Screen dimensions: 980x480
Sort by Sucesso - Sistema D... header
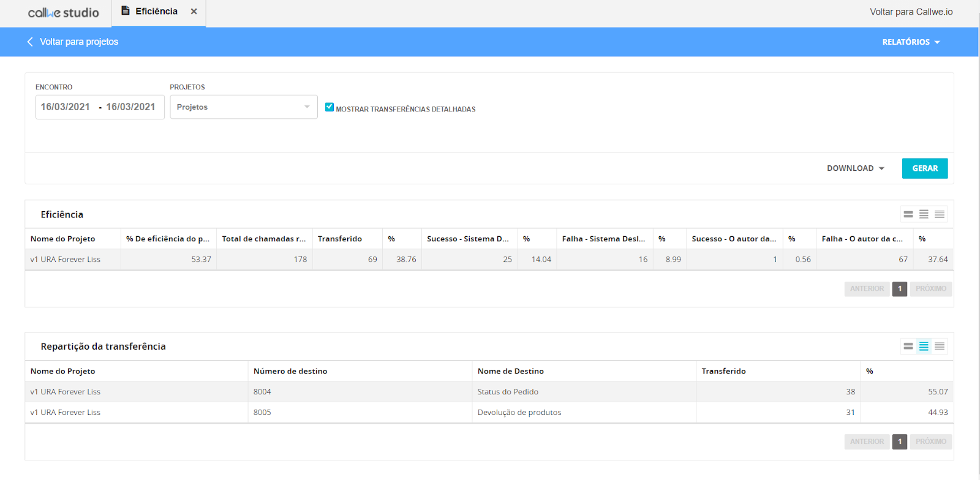[x=468, y=239]
